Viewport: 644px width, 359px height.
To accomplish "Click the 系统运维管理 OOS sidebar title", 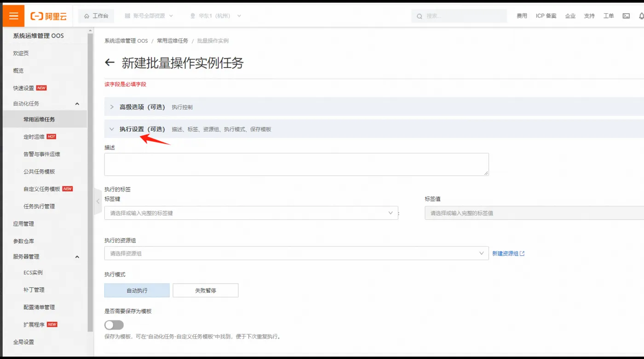I will tap(38, 36).
